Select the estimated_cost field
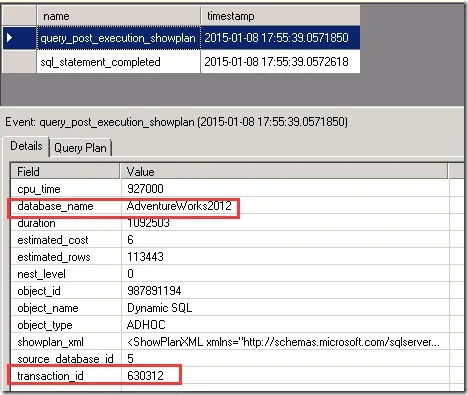468x395 pixels. click(x=53, y=240)
